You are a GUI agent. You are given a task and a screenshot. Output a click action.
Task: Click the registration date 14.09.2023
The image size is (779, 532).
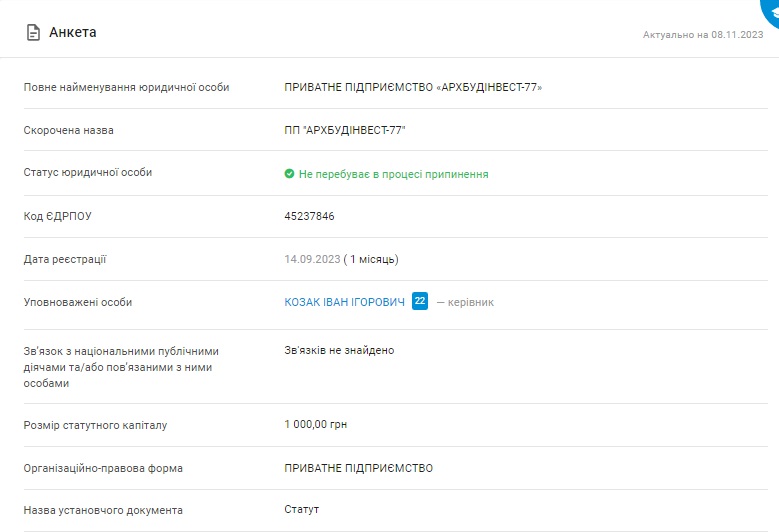[311, 260]
